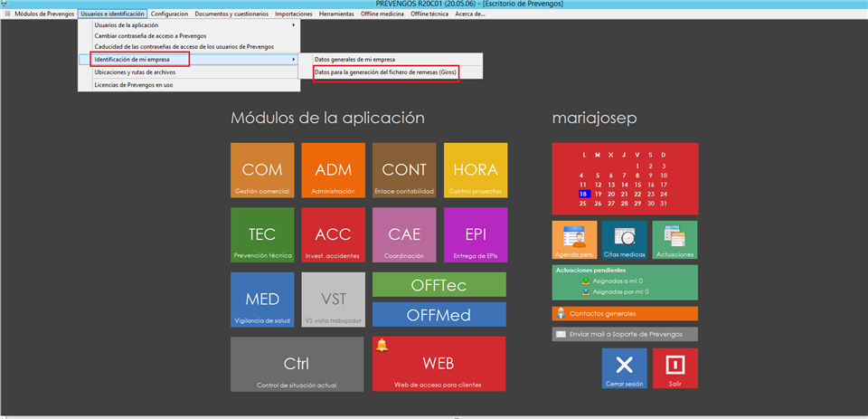Image resolution: width=868 pixels, height=419 pixels.
Task: Open the Citas medicas clock tile
Action: point(624,240)
